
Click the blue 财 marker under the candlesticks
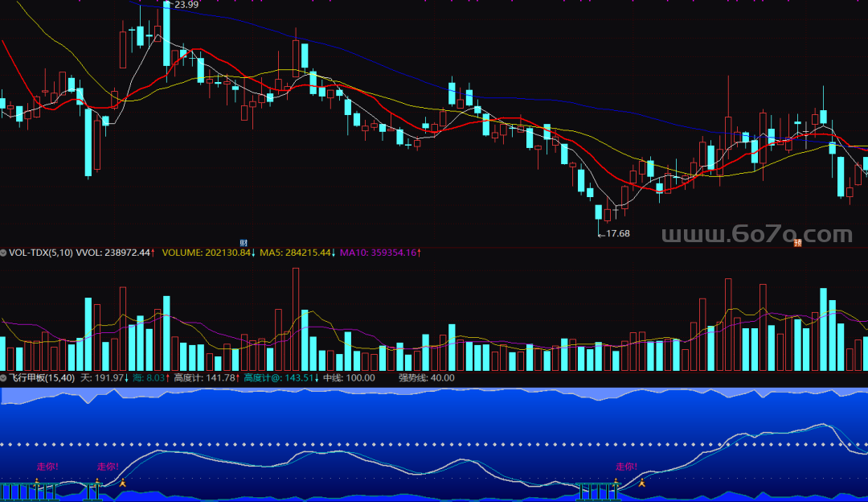243,242
